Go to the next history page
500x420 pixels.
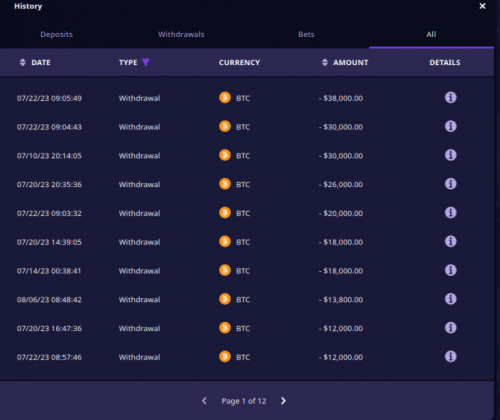pos(283,401)
